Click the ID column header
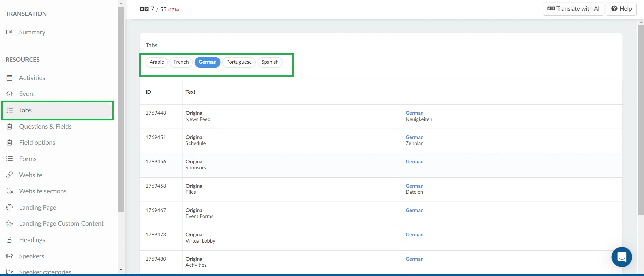Viewport: 644px width, 276px height. [x=148, y=92]
